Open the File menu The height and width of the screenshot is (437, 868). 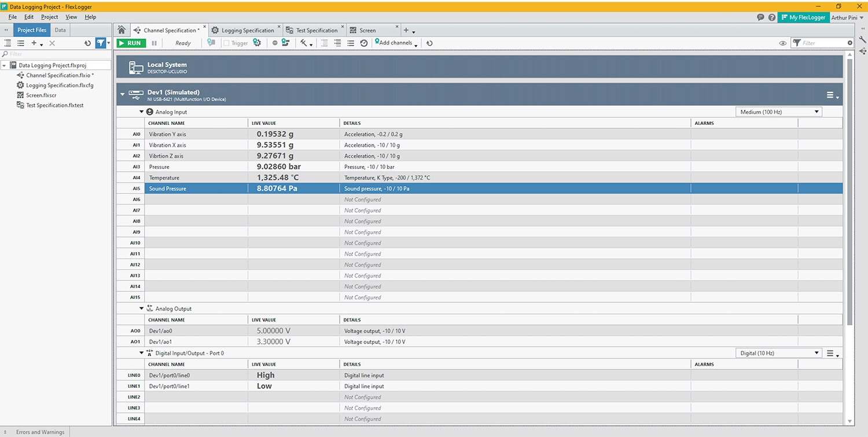[x=13, y=17]
